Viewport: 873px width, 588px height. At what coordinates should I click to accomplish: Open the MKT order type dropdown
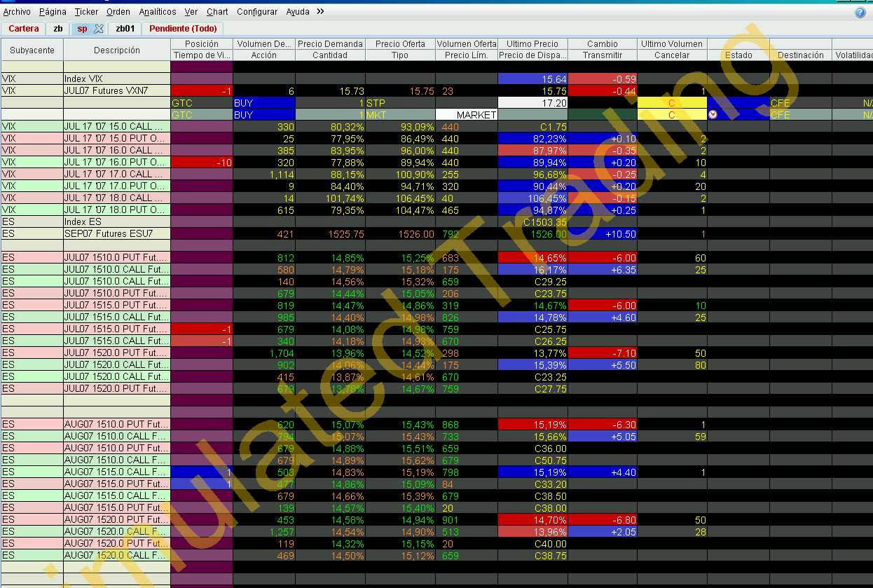click(x=400, y=115)
